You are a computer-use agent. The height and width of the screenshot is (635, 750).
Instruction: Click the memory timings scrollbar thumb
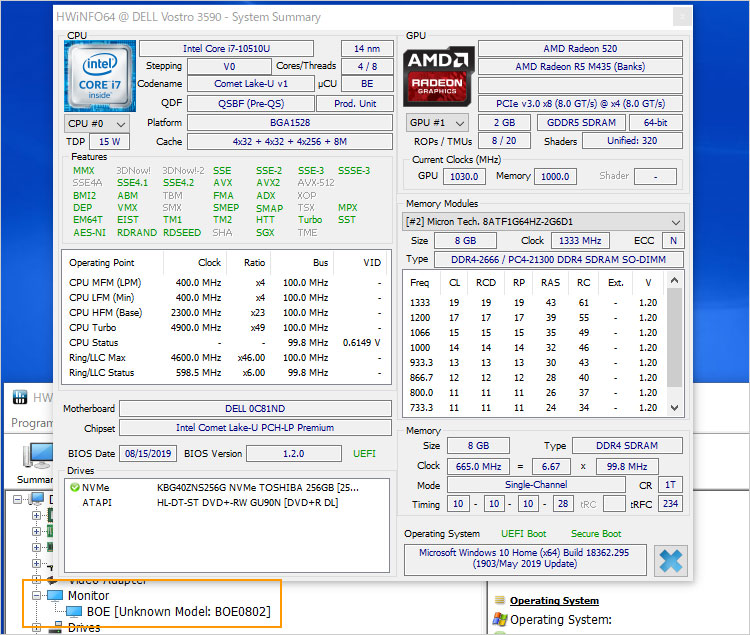pyautogui.click(x=674, y=337)
